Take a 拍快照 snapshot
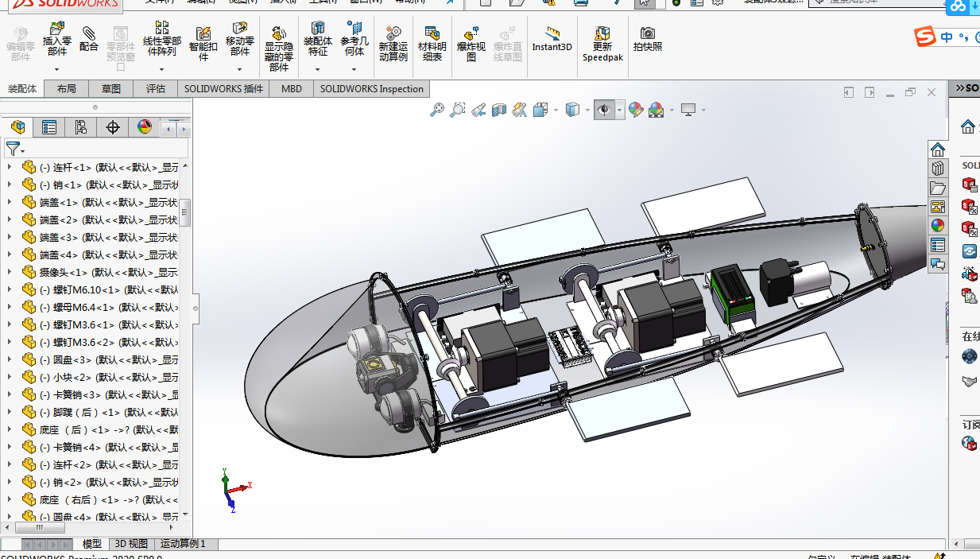 pos(648,38)
